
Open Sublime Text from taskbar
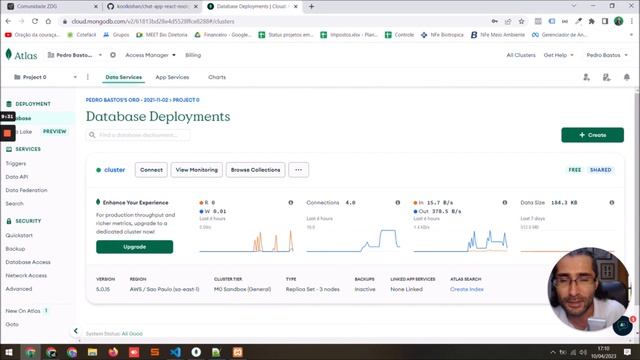pyautogui.click(x=155, y=352)
